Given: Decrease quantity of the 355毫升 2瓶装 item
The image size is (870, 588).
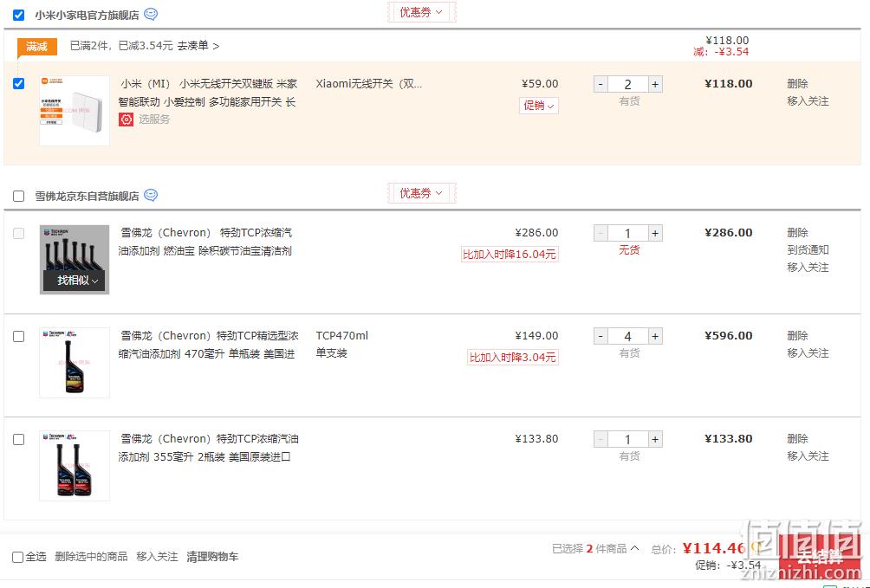Looking at the screenshot, I should click(x=601, y=439).
